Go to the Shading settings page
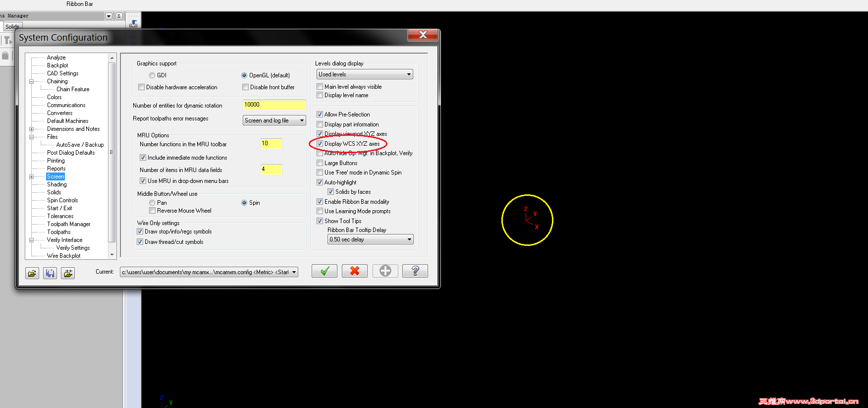 tap(57, 184)
